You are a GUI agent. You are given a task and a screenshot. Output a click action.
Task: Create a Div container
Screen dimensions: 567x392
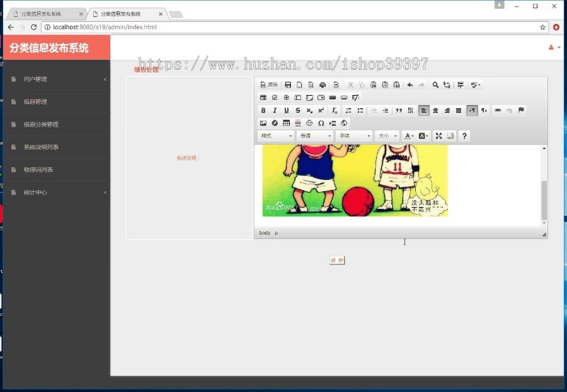[x=410, y=111]
